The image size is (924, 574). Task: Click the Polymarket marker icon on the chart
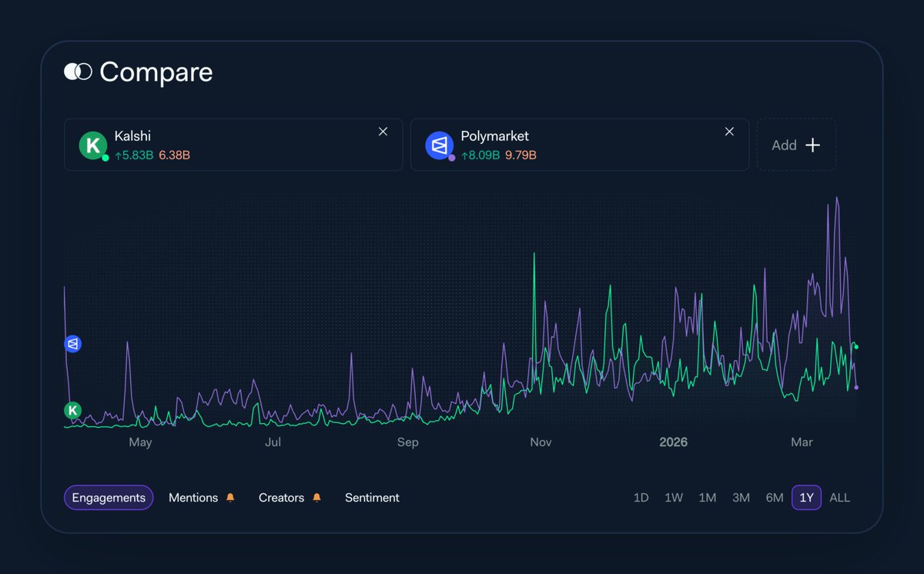tap(72, 344)
